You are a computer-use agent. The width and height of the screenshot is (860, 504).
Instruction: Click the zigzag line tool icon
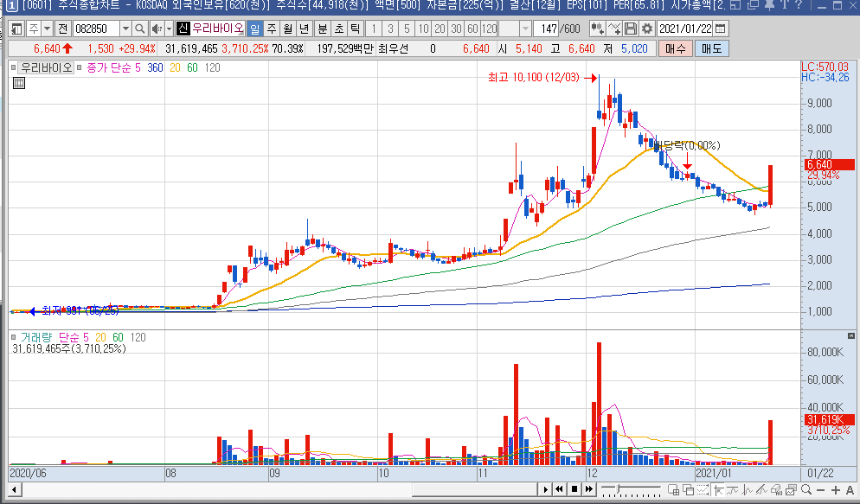747,490
